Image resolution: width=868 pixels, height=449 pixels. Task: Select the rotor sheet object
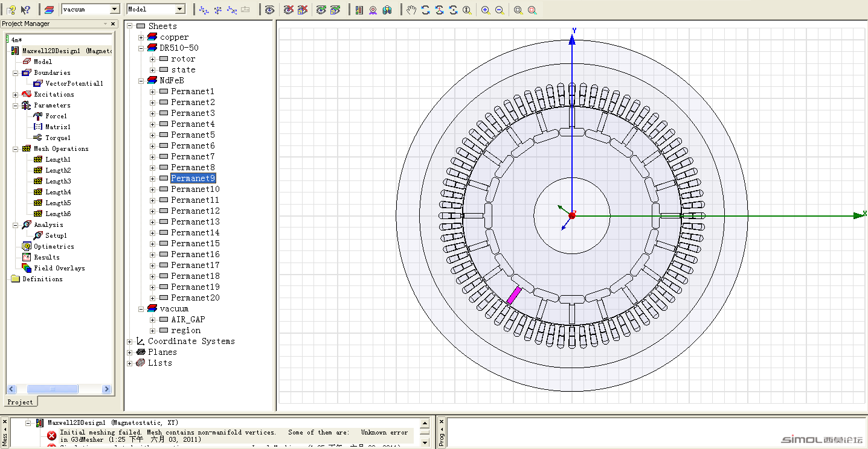(x=183, y=59)
